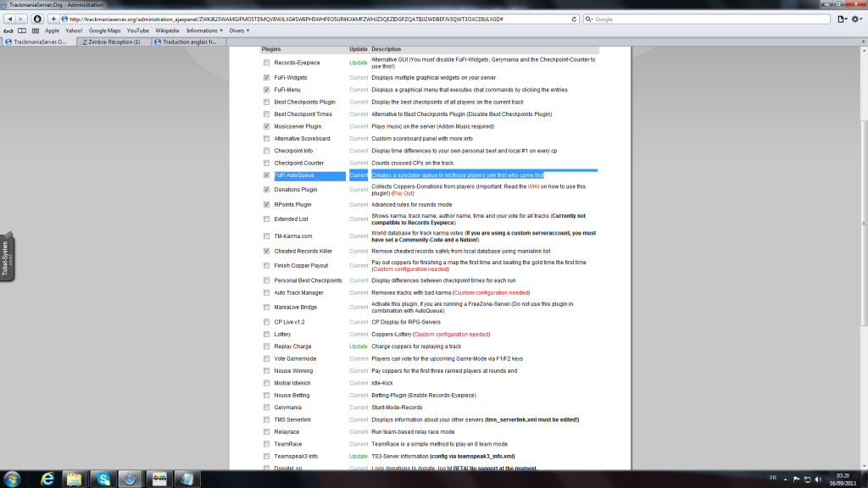Enable the ManiaLive Bridge checkbox
Viewport: 868px width, 488px height.
(267, 307)
